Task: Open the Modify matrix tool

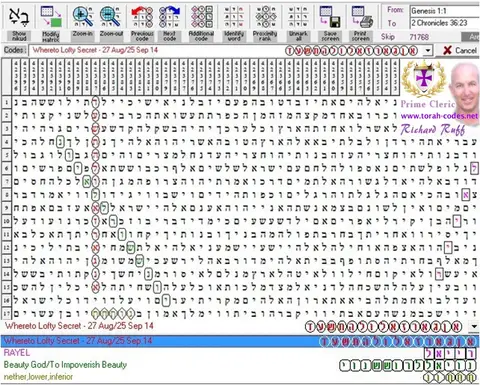Action: [51, 17]
